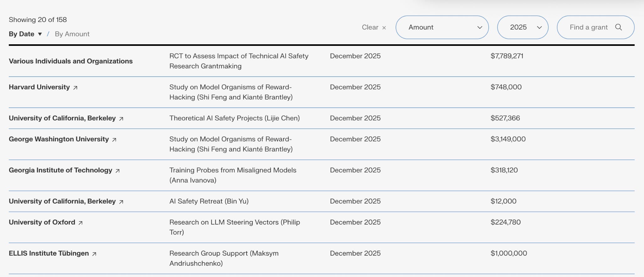The width and height of the screenshot is (644, 277).
Task: Open Georgia Institute of Technology link
Action: click(x=60, y=170)
